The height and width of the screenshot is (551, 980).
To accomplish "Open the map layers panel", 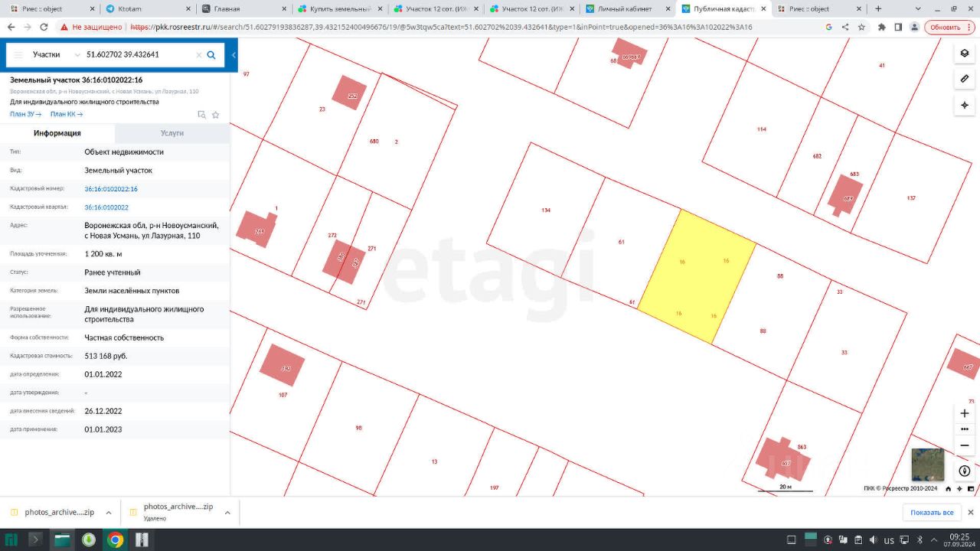I will click(964, 54).
